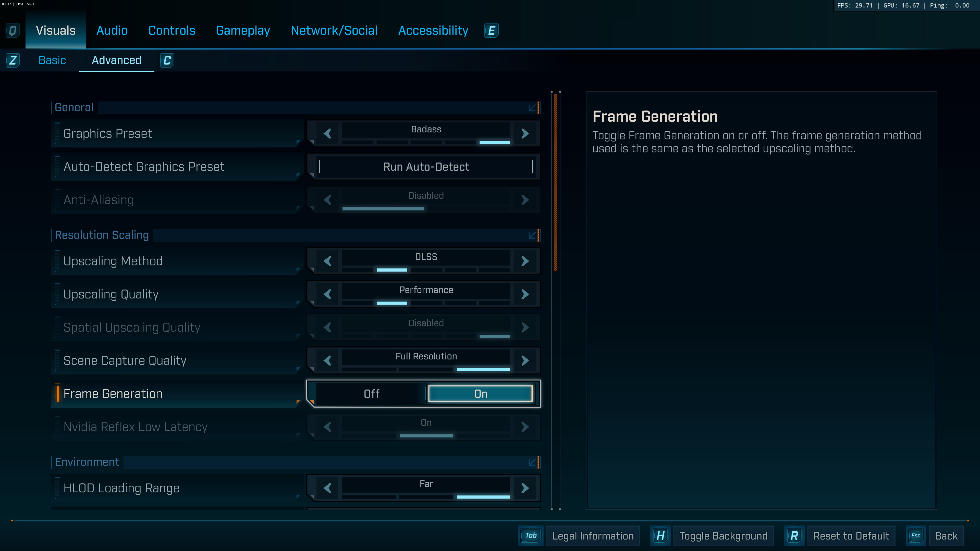The image size is (980, 551).
Task: Collapse the Resolution Scaling section
Action: click(x=532, y=235)
